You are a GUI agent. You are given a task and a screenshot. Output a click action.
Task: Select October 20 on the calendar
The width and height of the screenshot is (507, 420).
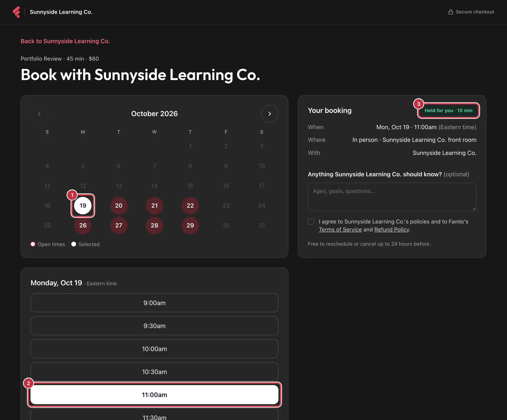119,205
